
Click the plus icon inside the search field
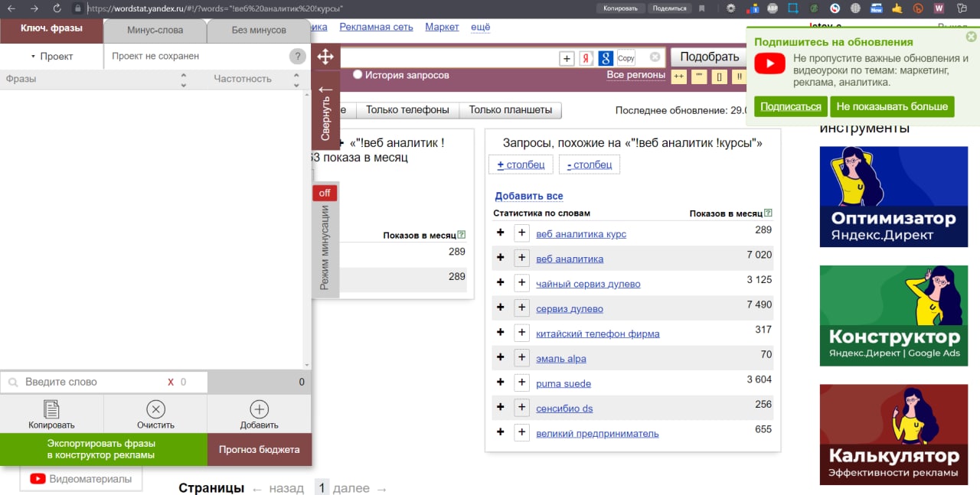point(567,58)
